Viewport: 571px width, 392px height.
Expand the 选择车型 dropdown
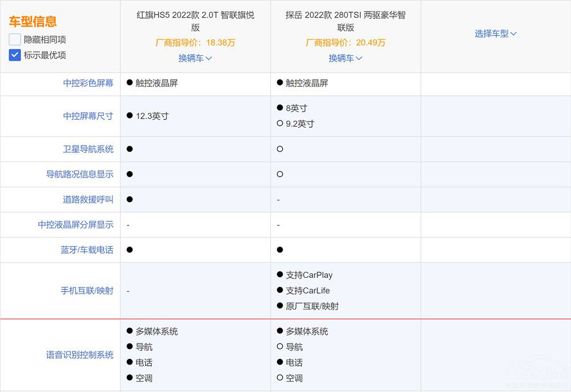496,34
